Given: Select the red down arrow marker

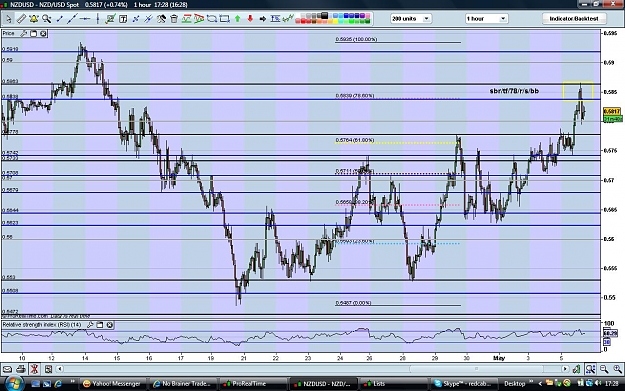Looking at the screenshot, I should (250, 19).
